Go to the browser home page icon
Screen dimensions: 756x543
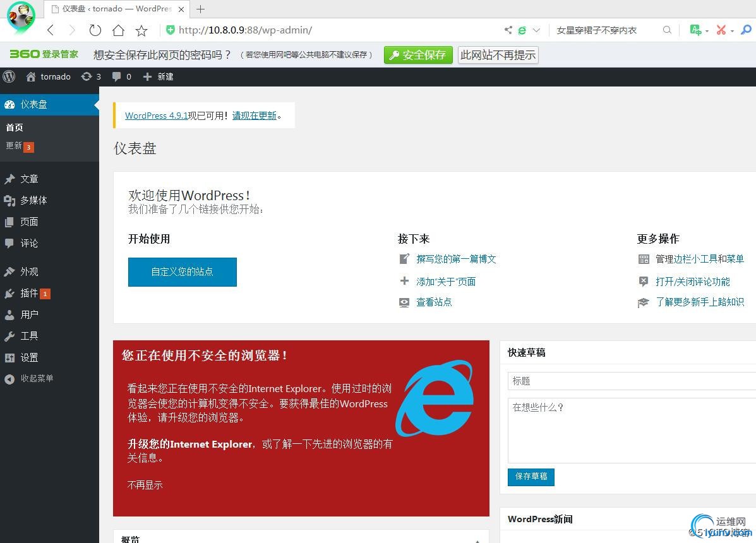[118, 30]
